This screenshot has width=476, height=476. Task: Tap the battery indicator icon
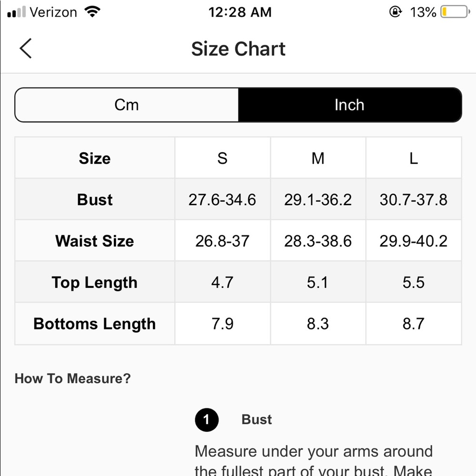(455, 12)
